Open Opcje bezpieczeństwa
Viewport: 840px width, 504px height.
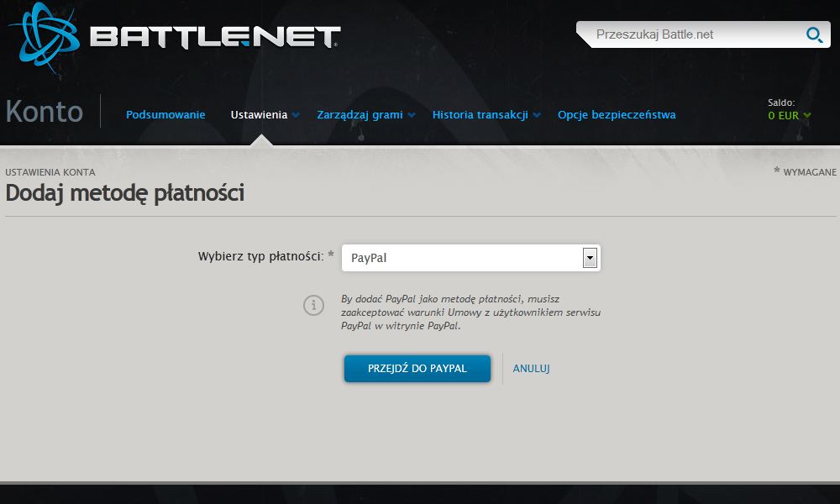coord(617,115)
